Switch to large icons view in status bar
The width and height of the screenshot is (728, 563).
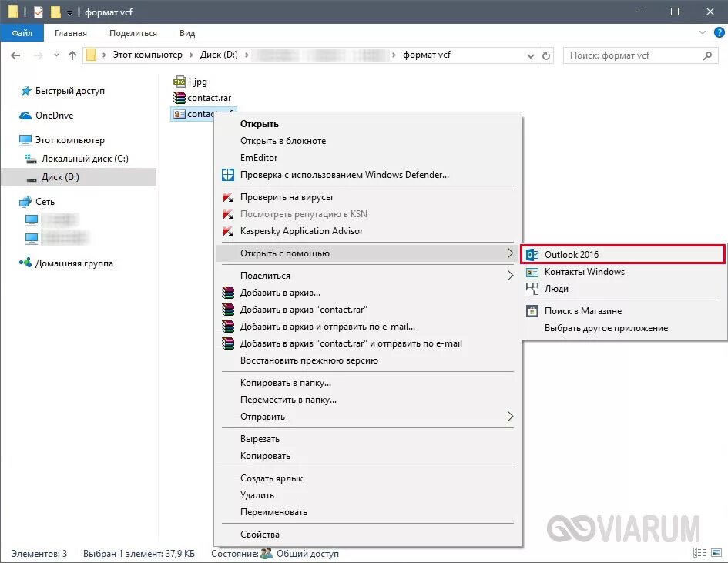coord(716,553)
